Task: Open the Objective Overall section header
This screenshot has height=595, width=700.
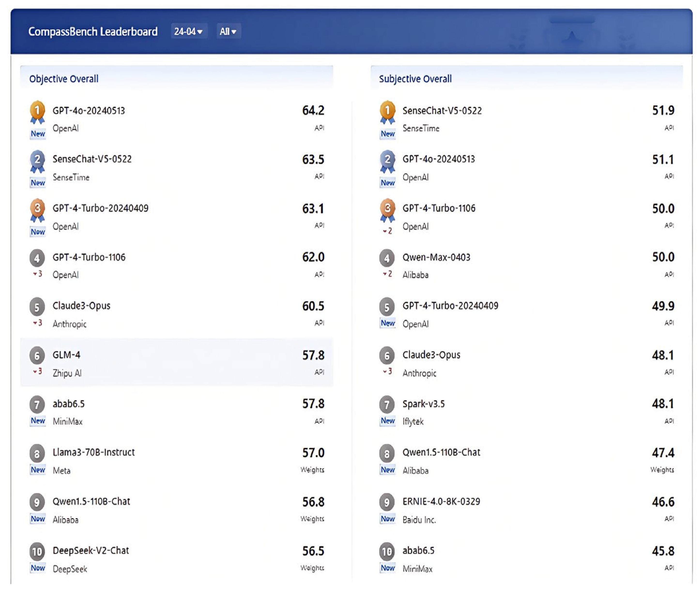Action: 64,79
